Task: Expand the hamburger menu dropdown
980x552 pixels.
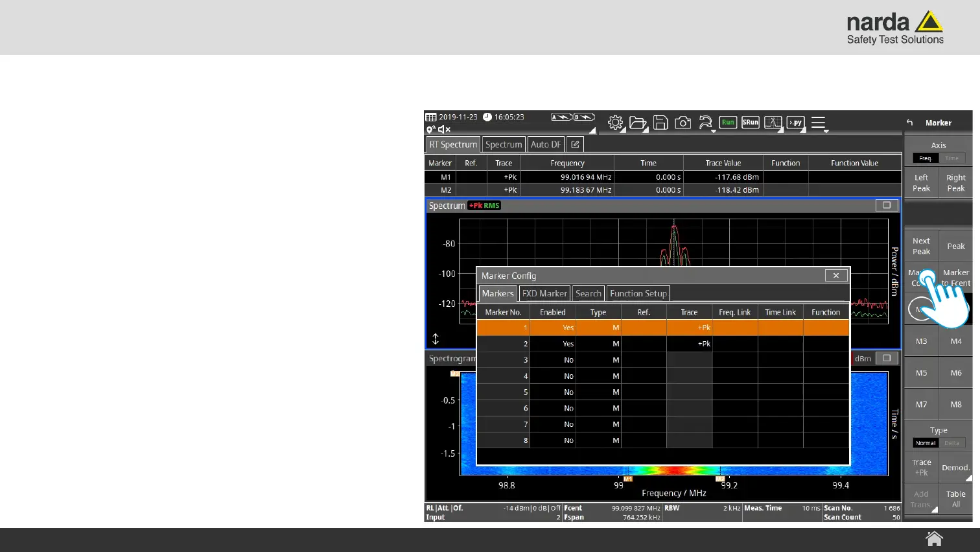Action: coord(819,123)
